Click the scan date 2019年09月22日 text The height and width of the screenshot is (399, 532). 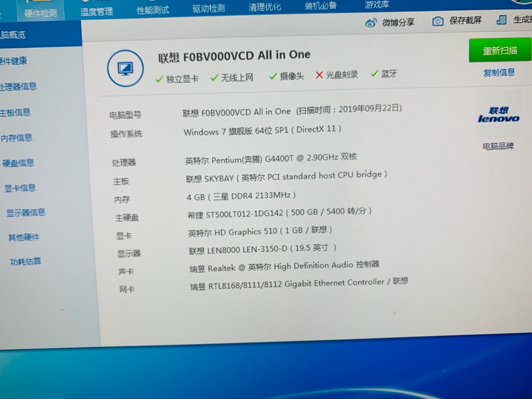coord(370,108)
